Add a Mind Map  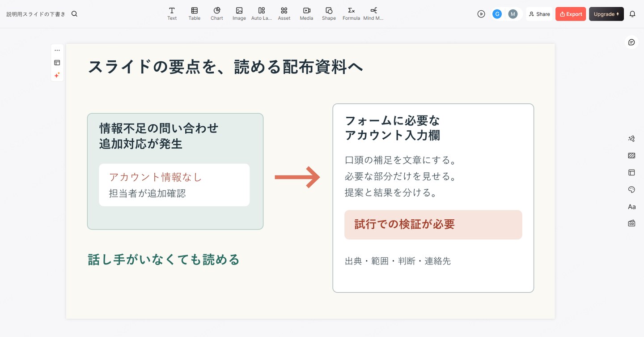click(x=373, y=13)
